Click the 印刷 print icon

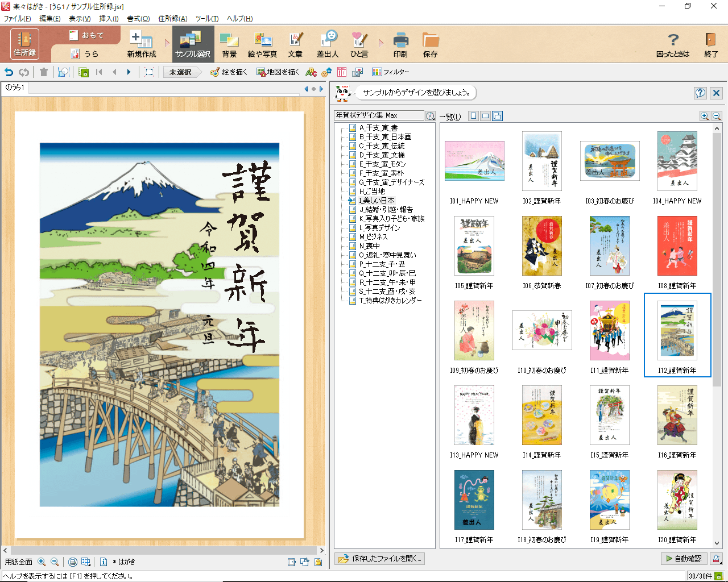point(400,45)
